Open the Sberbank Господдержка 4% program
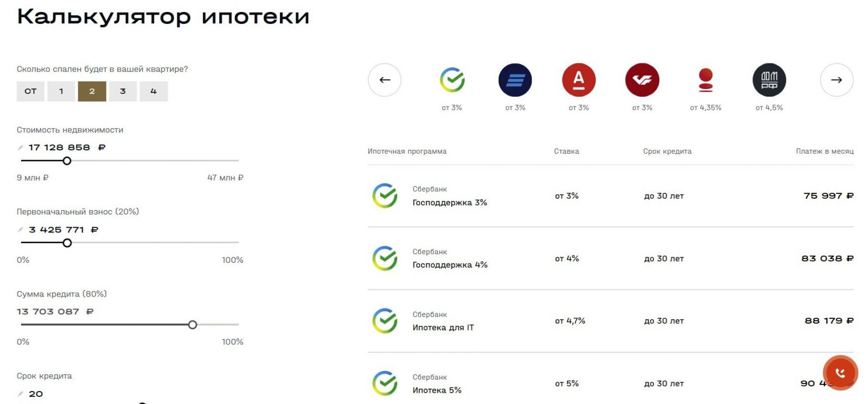This screenshot has width=868, height=404. click(610, 258)
